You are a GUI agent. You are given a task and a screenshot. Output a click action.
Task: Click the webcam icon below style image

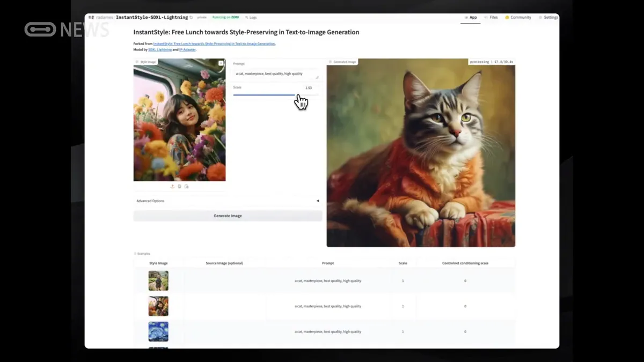(179, 186)
